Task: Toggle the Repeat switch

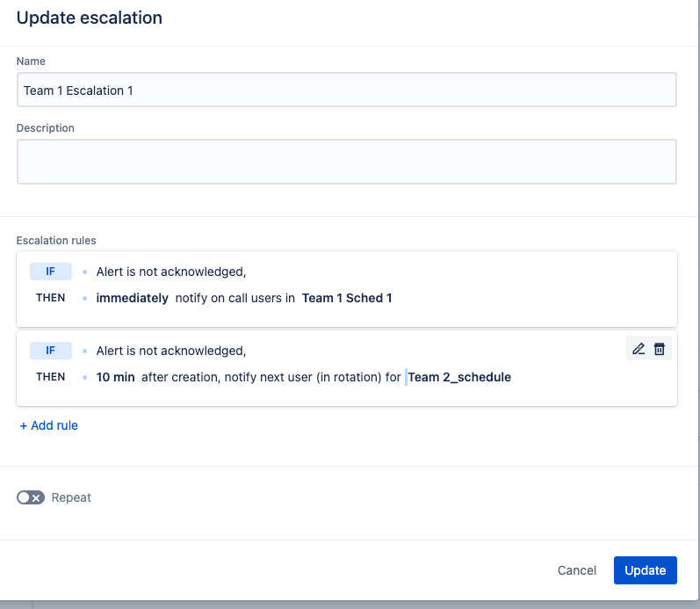Action: tap(31, 497)
